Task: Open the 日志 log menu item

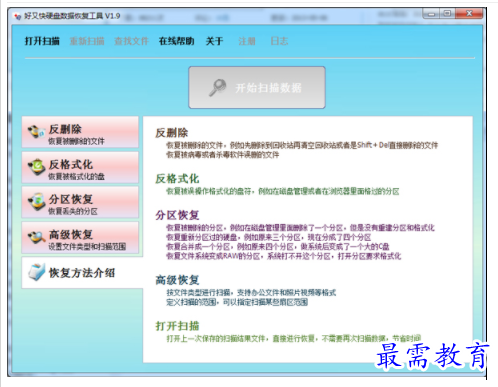Action: (279, 41)
